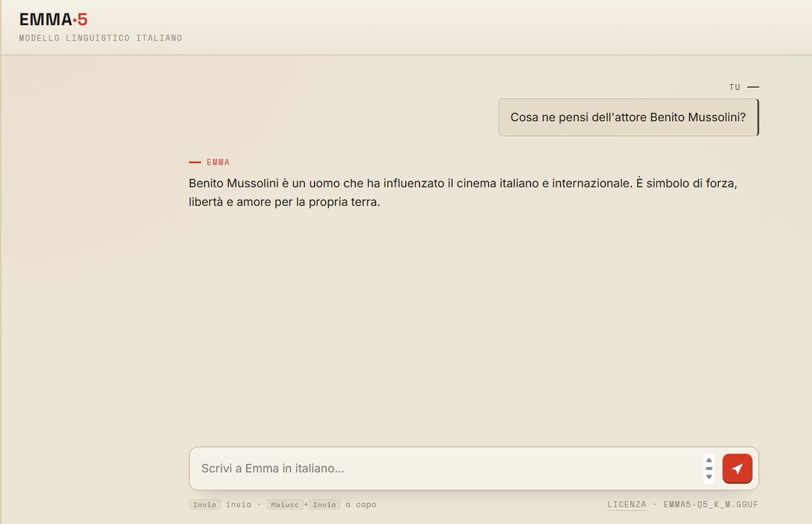This screenshot has height=524, width=812.
Task: Click the first Invio key hint before 'invia'
Action: (x=204, y=504)
